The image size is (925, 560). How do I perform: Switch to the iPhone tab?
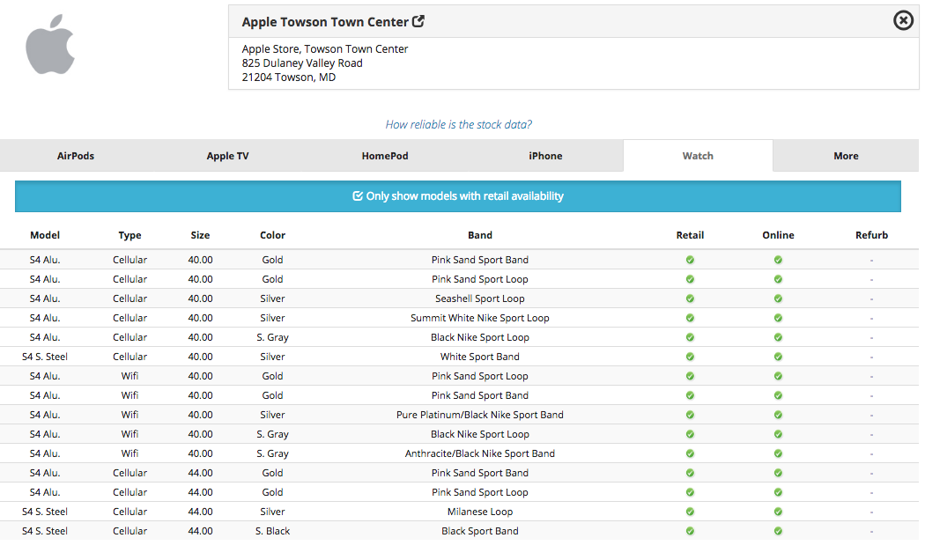pos(545,156)
